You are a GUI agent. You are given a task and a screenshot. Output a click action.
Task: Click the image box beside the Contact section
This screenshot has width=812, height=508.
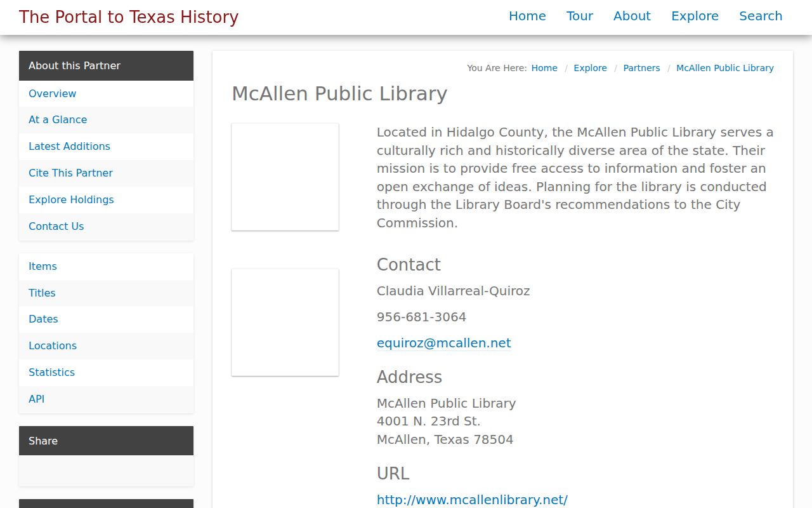coord(285,322)
